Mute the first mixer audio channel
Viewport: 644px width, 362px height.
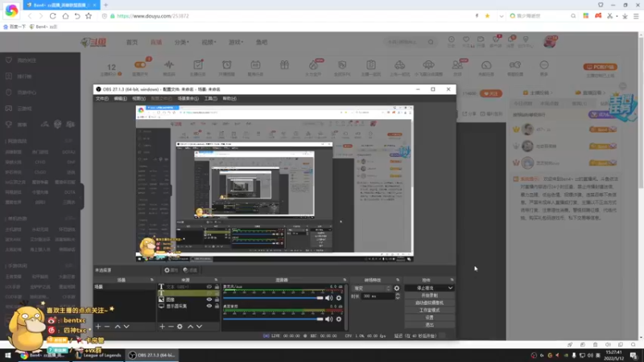click(329, 298)
